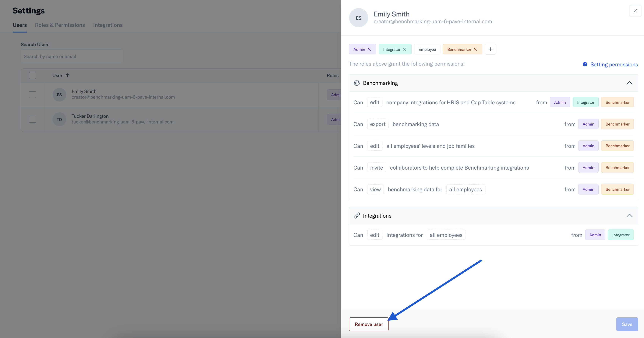
Task: Collapse the Integrations permissions section
Action: pyautogui.click(x=629, y=216)
